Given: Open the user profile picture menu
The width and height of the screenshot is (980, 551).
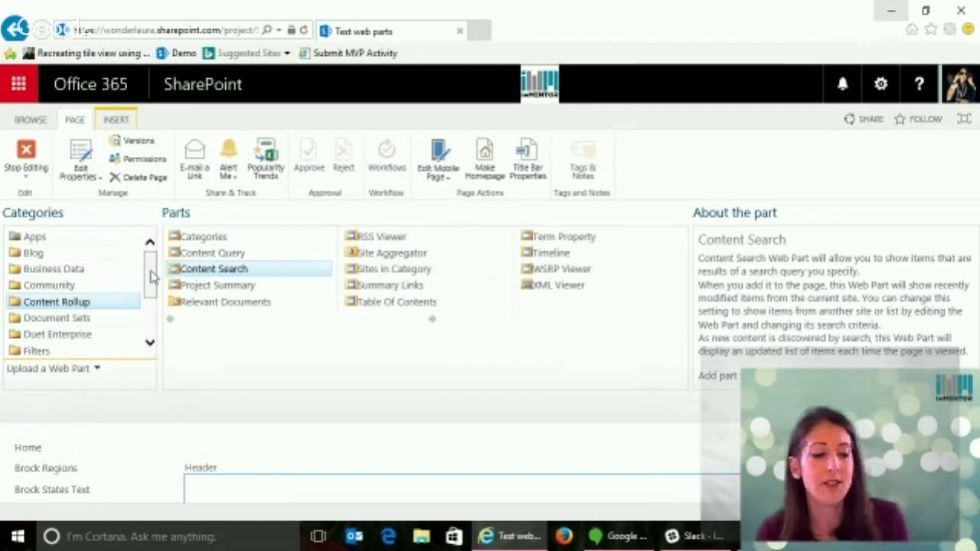Looking at the screenshot, I should (959, 84).
